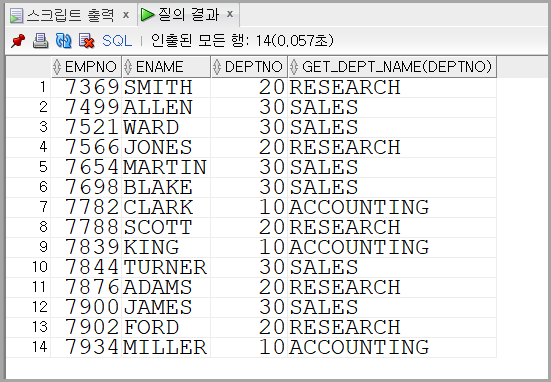Click ACCOUNTING cell in CLARK row
Image resolution: width=551 pixels, height=382 pixels.
click(x=392, y=207)
